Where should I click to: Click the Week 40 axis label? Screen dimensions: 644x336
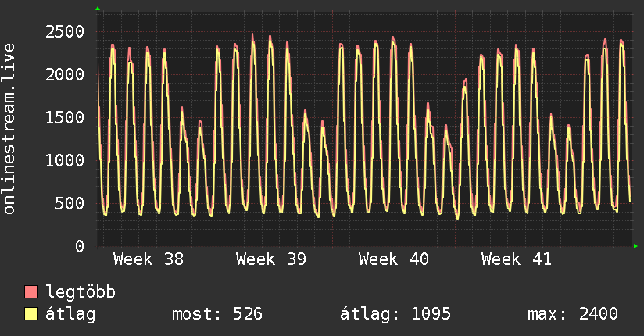click(394, 259)
